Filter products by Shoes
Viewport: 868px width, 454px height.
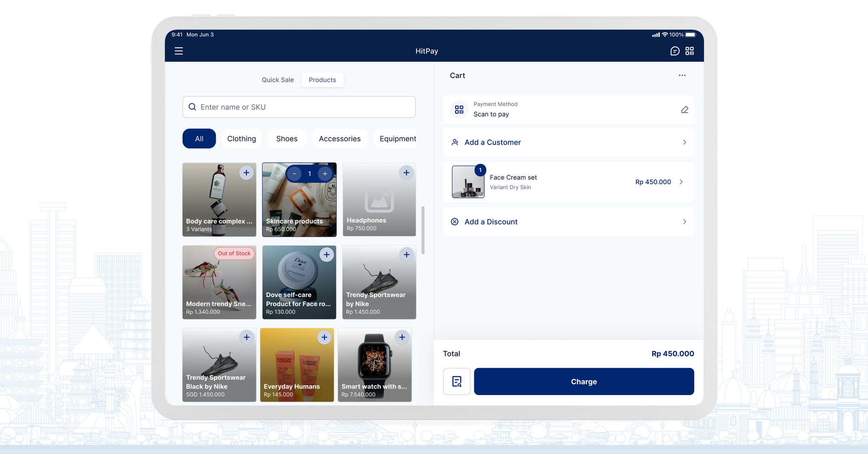(x=287, y=139)
